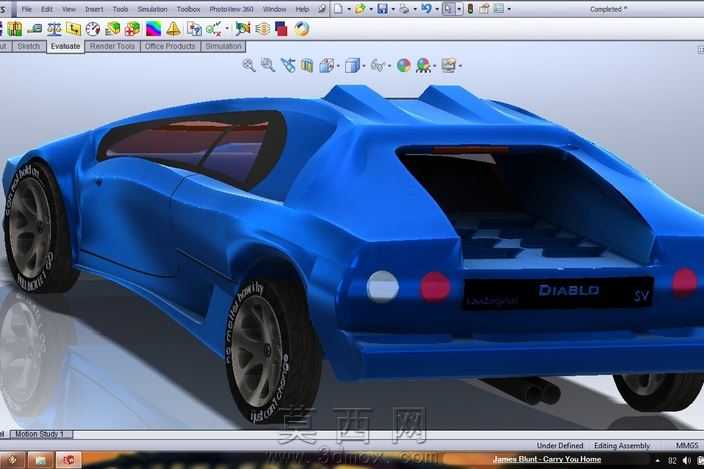704x469 pixels.
Task: Click Zoom to Fit in view toolbar
Action: (x=249, y=65)
